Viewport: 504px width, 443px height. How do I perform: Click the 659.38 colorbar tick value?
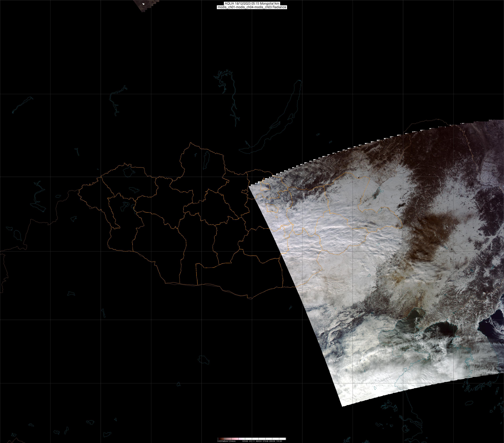point(272,441)
